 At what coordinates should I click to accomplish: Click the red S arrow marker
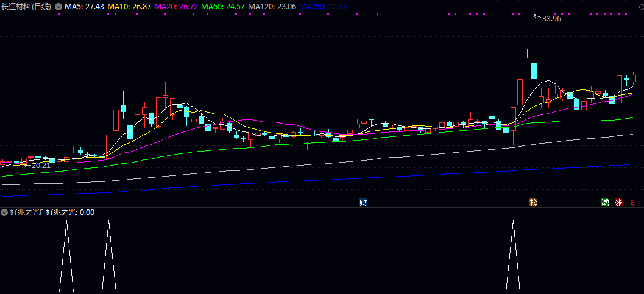click(632, 203)
